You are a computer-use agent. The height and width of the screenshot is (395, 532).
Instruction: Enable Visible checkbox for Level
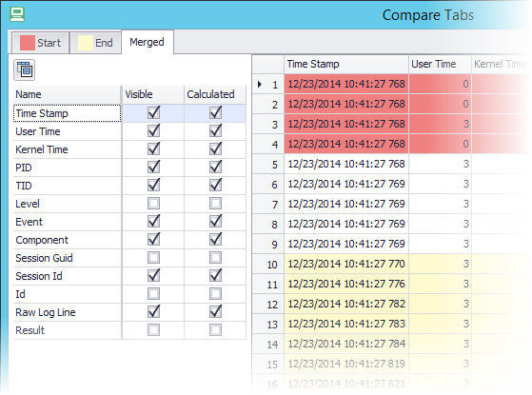tap(153, 204)
